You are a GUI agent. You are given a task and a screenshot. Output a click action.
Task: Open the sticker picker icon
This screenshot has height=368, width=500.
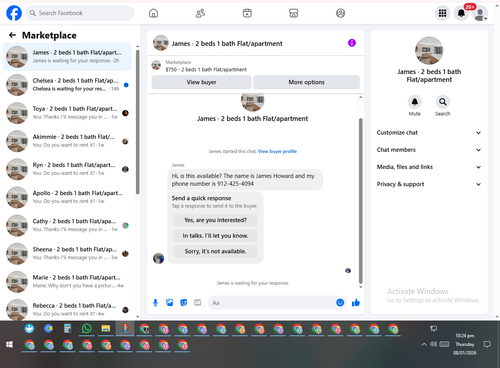184,303
